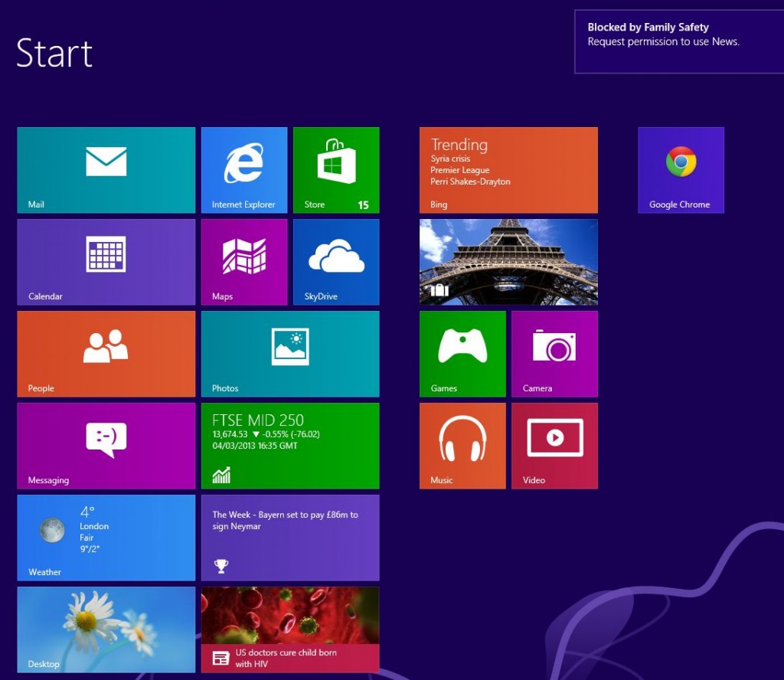
Task: Open news tile about US doctors HIV cure
Action: pos(290,630)
